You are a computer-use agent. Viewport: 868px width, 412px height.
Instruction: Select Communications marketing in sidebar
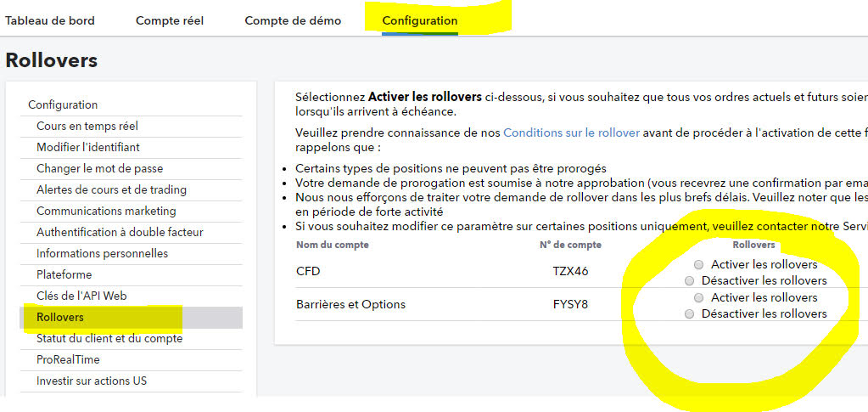click(106, 211)
